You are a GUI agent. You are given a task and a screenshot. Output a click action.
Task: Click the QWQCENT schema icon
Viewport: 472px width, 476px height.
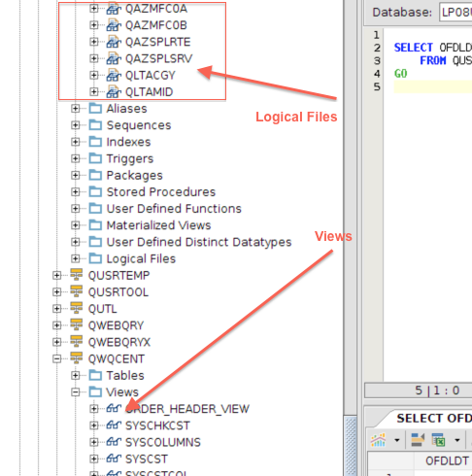coord(77,358)
